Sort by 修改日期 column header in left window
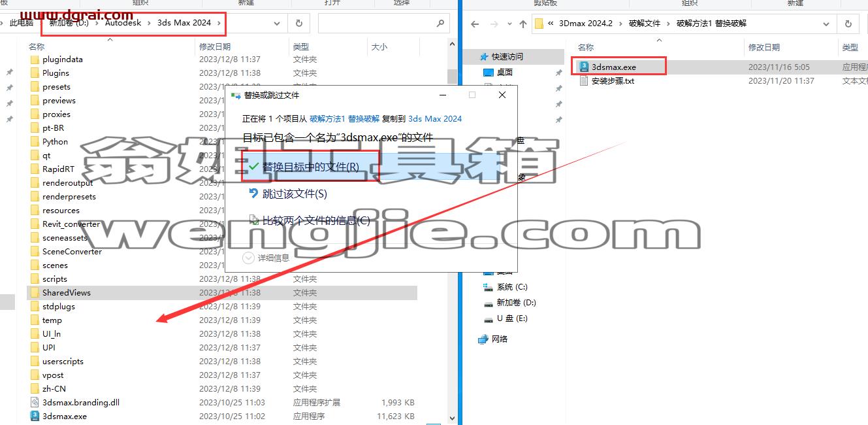Viewport: 868px width, 425px height. [x=215, y=46]
